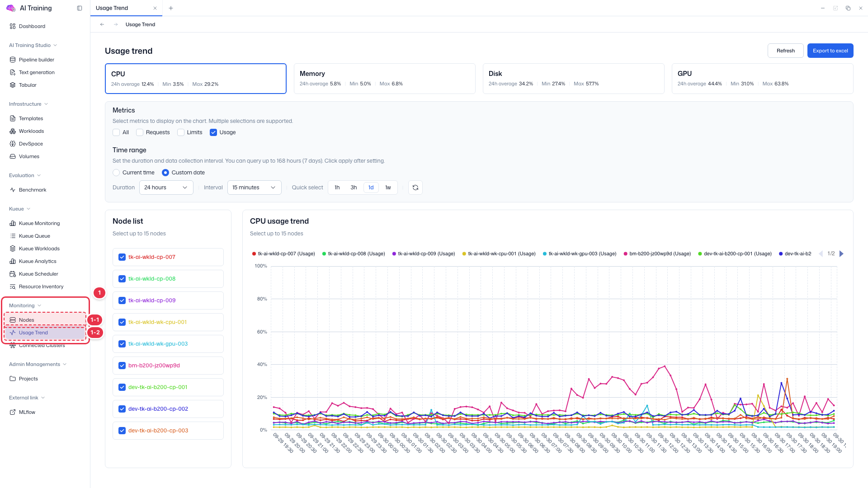Click Export to excel button
868x488 pixels.
830,51
